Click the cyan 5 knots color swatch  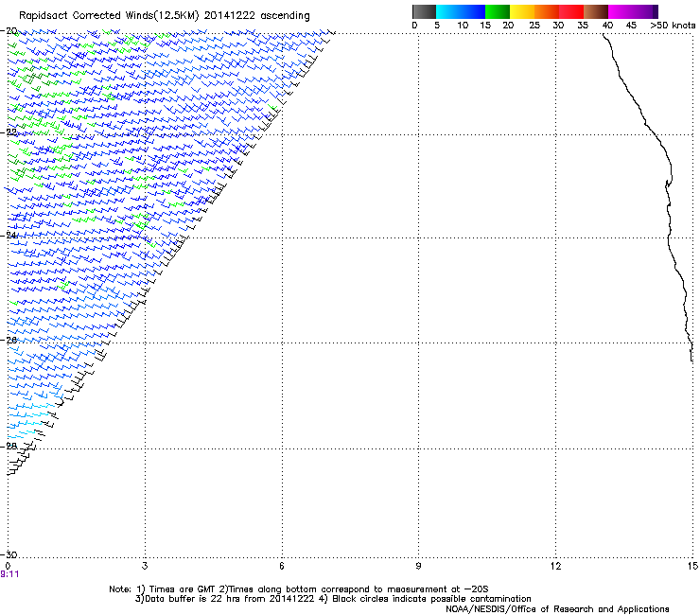448,11
